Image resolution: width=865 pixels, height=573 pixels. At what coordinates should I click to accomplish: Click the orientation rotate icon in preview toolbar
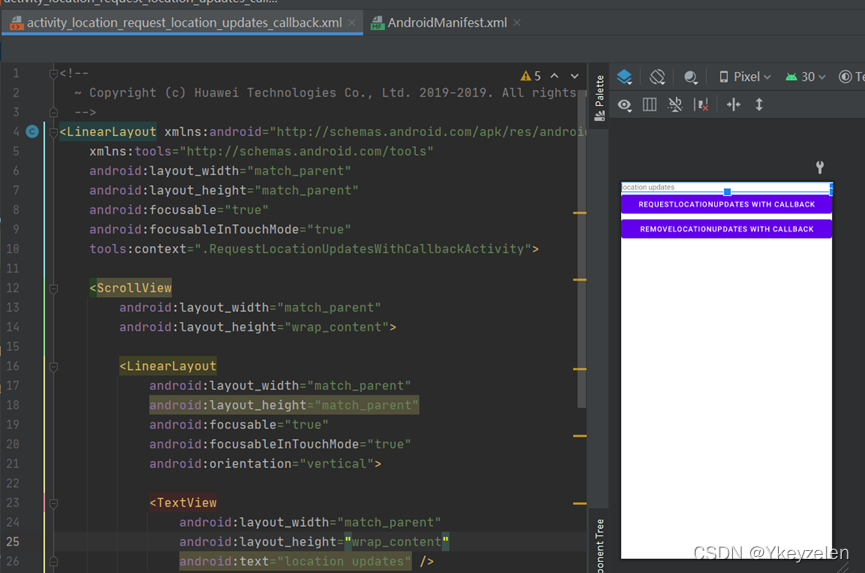point(657,77)
